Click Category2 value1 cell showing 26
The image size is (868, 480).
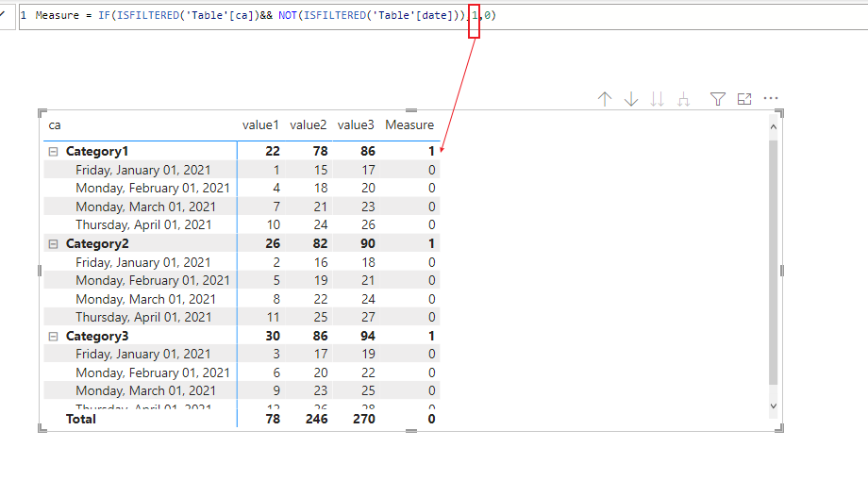coord(273,244)
